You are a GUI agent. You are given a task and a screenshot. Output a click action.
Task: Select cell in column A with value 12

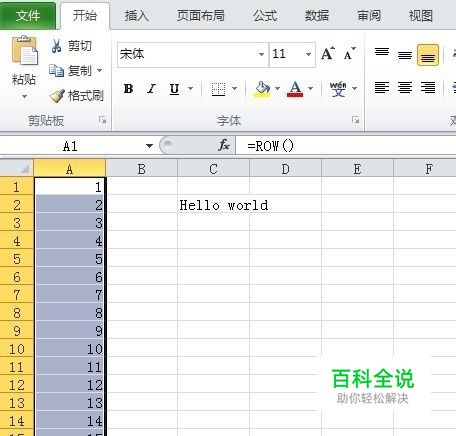(70, 385)
